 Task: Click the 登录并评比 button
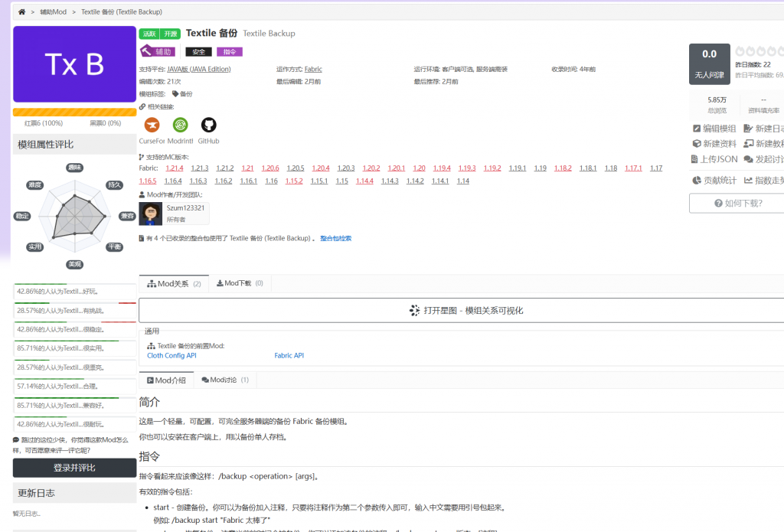74,468
